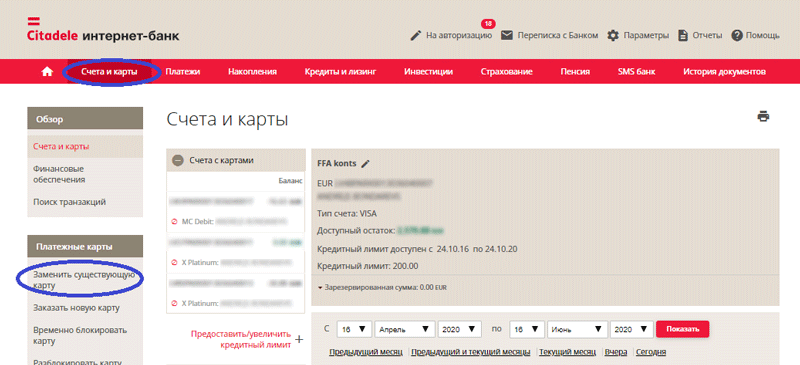Click Заказать новую карту
The height and width of the screenshot is (365, 800).
point(76,308)
